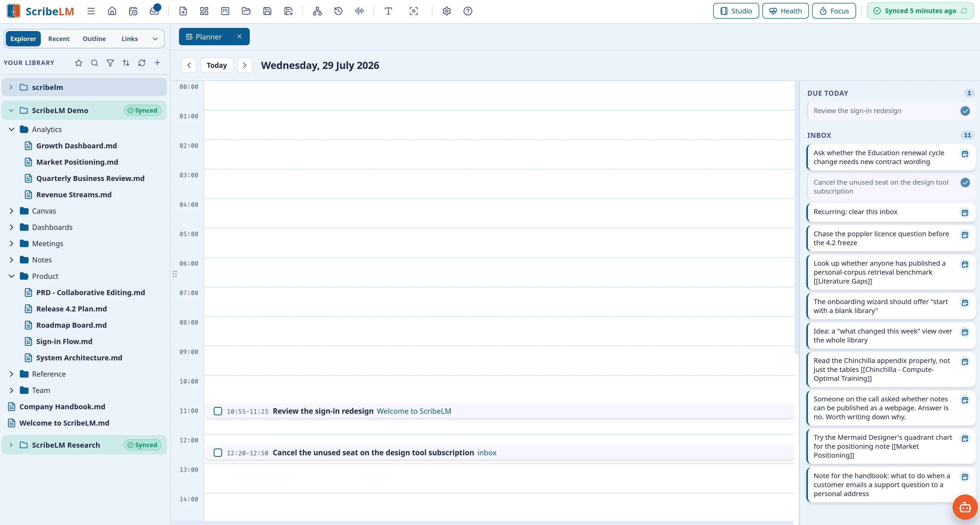Click the save disk icon
The image size is (980, 525).
point(267,11)
